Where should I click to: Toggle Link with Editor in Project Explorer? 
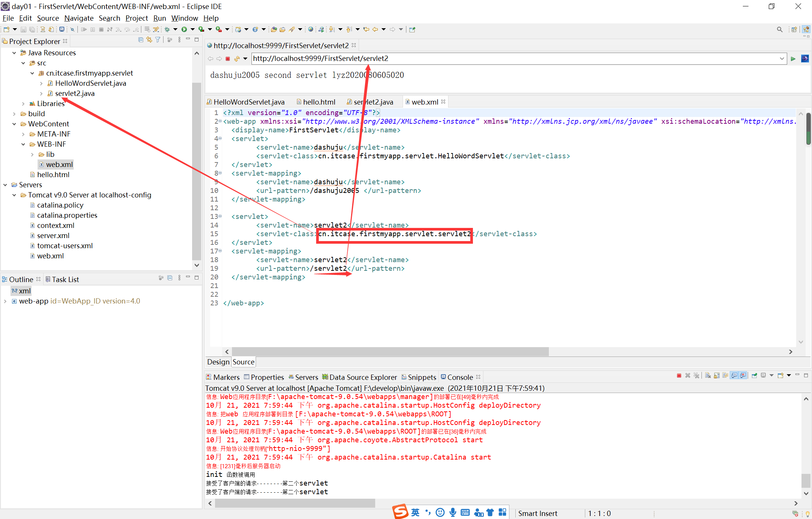tap(149, 40)
